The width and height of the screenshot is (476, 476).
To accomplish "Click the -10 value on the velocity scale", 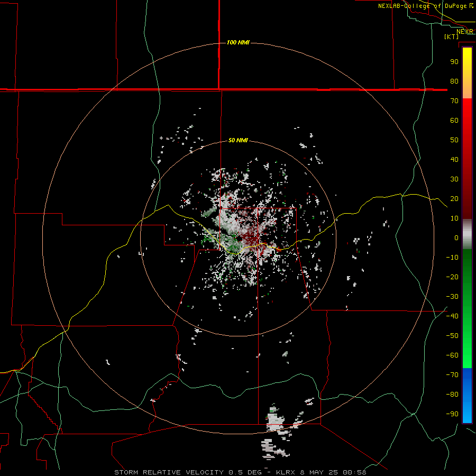I will (452, 258).
